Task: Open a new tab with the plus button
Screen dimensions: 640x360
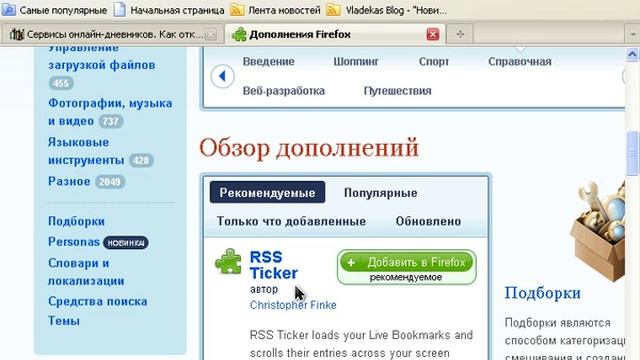Action: [460, 34]
